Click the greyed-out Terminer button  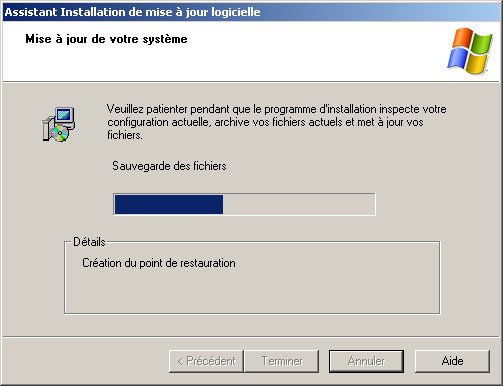pyautogui.click(x=282, y=361)
